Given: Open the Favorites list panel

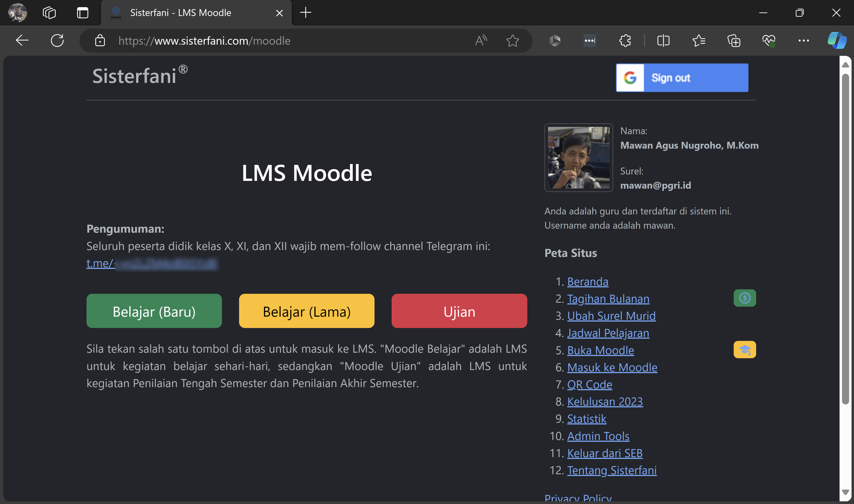Looking at the screenshot, I should pos(699,40).
